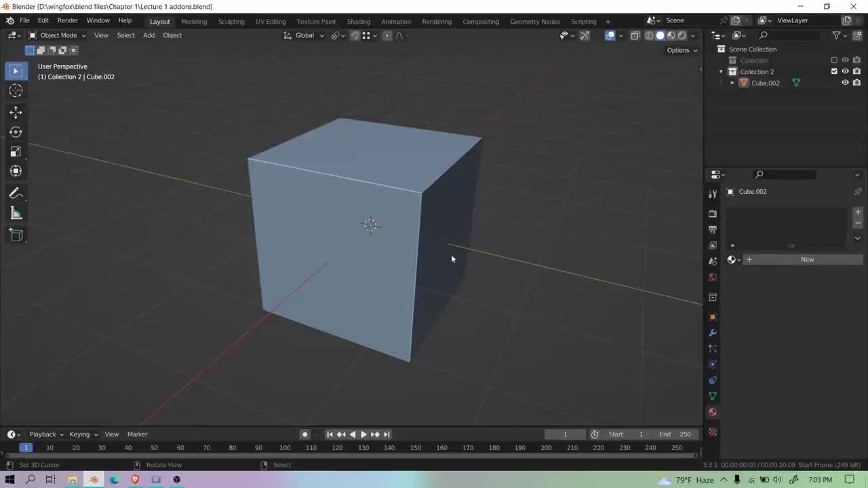Open the Add menu in viewport
The height and width of the screenshot is (488, 868).
point(149,35)
